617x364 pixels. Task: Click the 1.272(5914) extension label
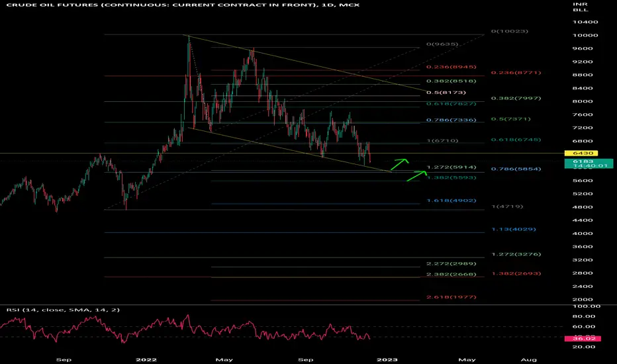(451, 167)
